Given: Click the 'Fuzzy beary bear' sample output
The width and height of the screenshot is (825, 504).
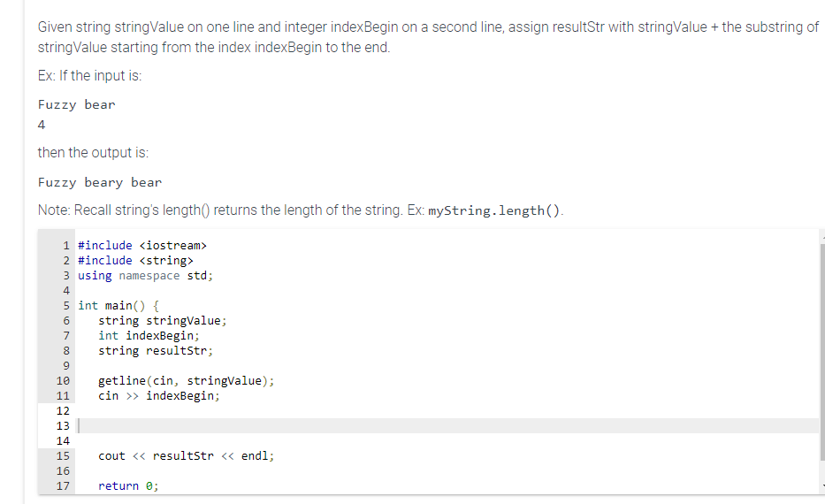Looking at the screenshot, I should (x=100, y=182).
